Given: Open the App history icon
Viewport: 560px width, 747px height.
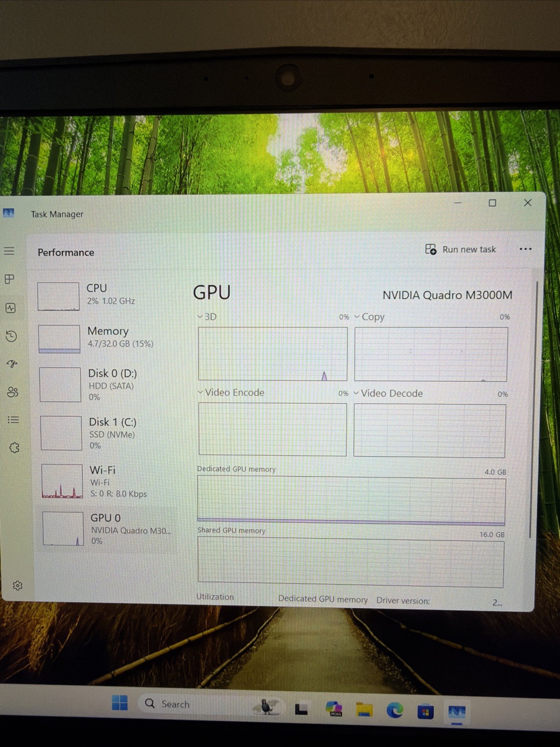Looking at the screenshot, I should tap(12, 336).
